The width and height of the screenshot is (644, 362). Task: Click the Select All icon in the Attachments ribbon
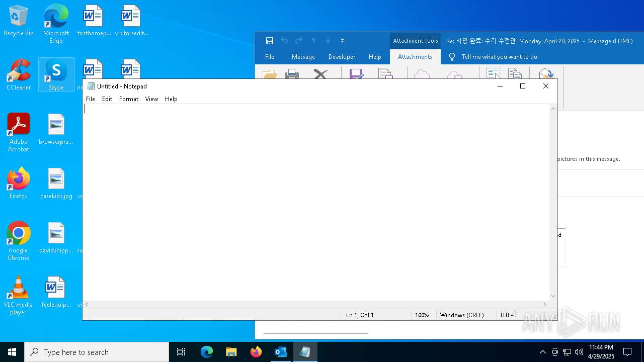click(x=493, y=74)
